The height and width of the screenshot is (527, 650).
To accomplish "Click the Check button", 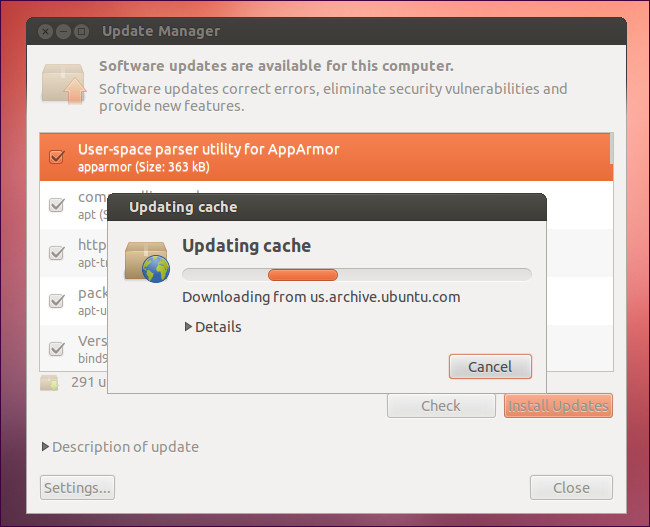I will pos(441,406).
